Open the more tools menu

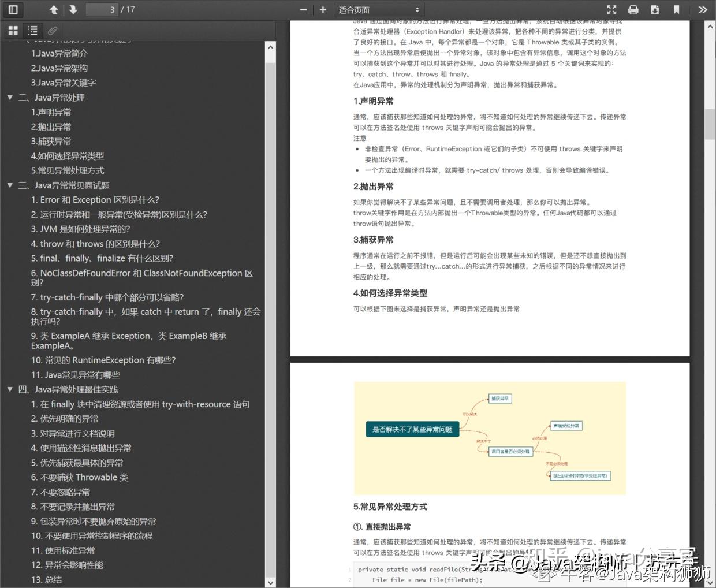click(702, 9)
